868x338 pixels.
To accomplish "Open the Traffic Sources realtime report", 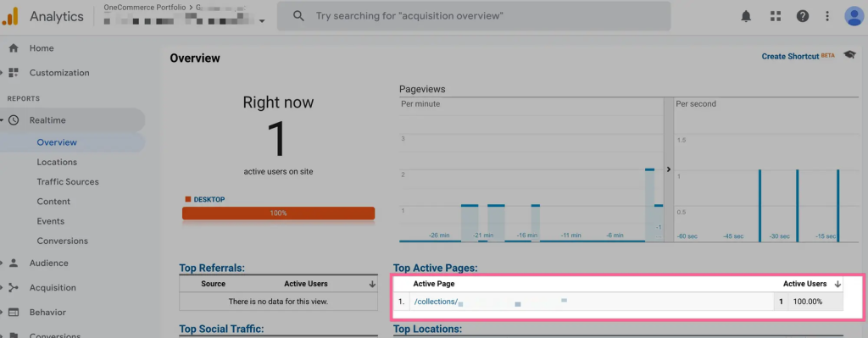I will [68, 181].
